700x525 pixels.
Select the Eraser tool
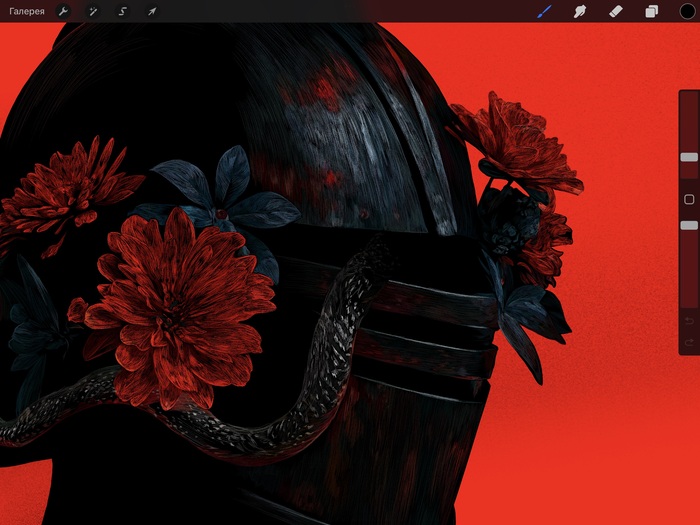pos(615,11)
